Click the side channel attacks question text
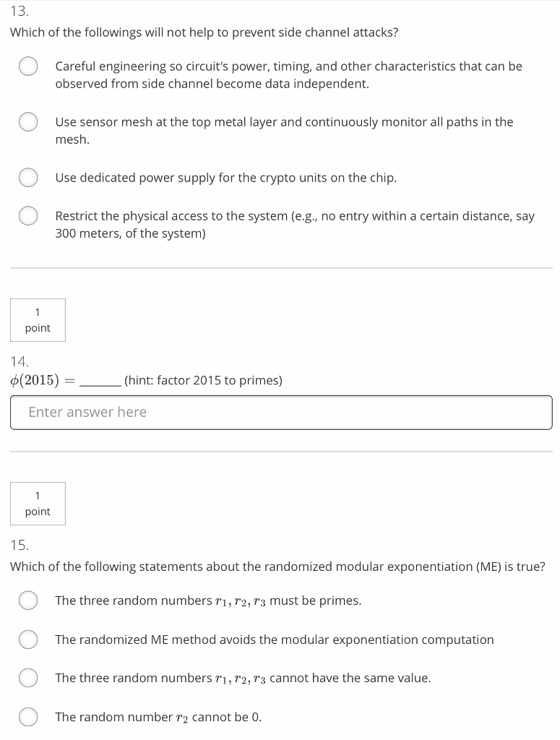This screenshot has width=560, height=740. (x=204, y=33)
